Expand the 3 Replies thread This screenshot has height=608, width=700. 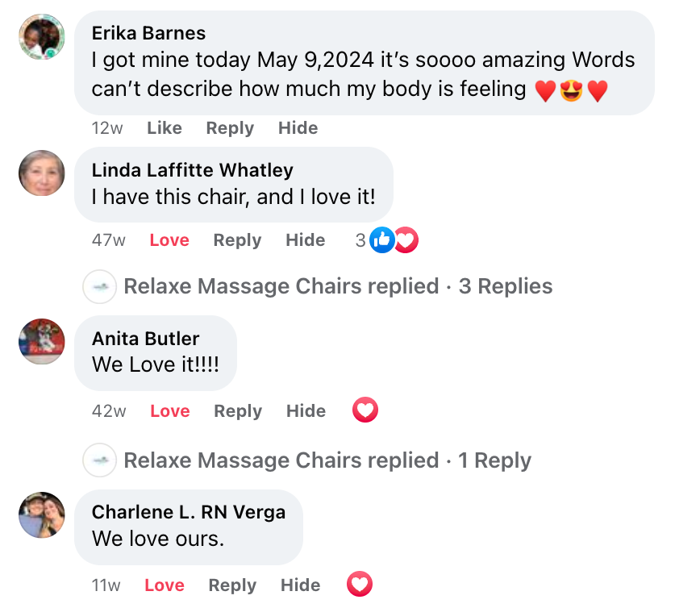tap(505, 286)
